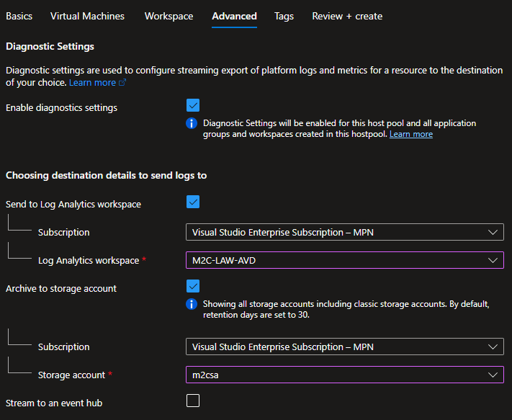Open the Log Analytics workspace dropdown
512x420 pixels.
[x=344, y=260]
